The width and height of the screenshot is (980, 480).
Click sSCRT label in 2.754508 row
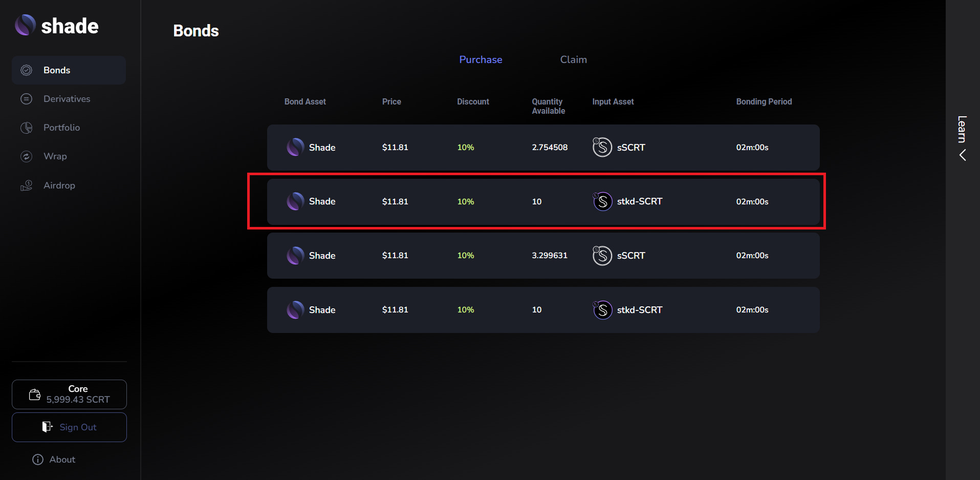tap(631, 148)
